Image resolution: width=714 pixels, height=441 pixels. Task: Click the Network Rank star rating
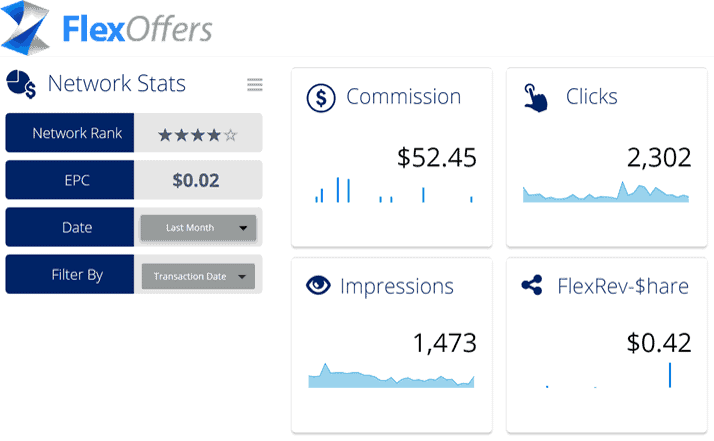pyautogui.click(x=198, y=134)
